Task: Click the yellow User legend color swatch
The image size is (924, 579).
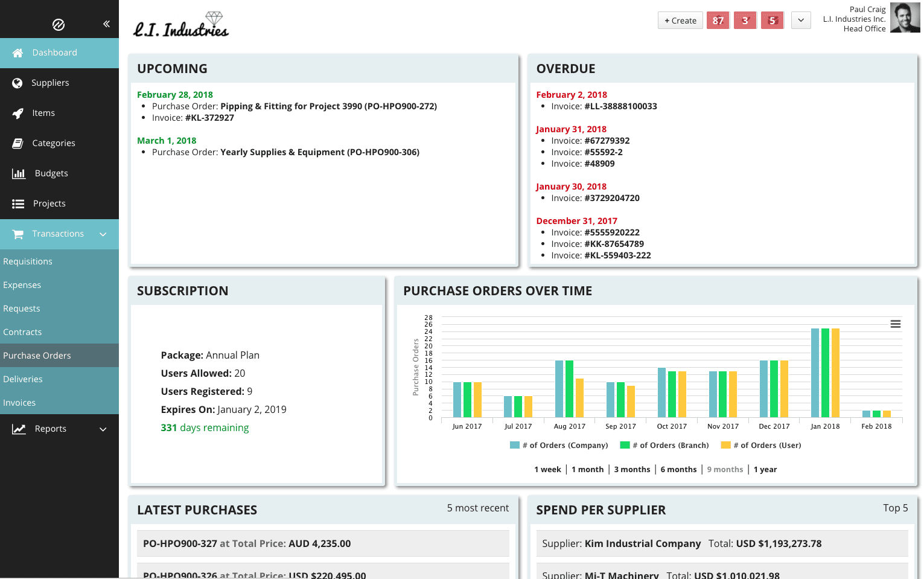Action: (x=726, y=445)
